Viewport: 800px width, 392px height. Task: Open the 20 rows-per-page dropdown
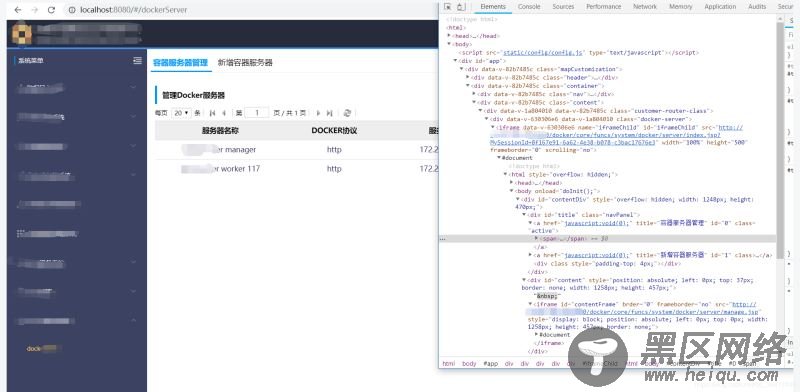pyautogui.click(x=182, y=113)
